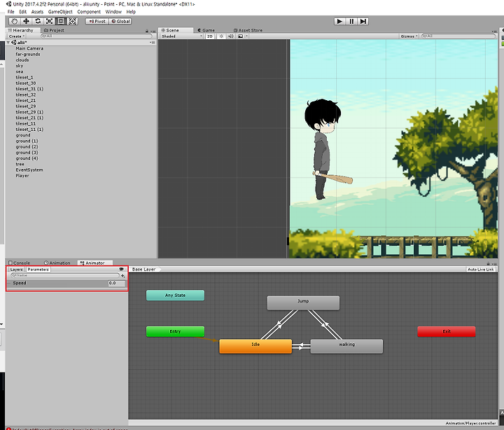Toggle Pivot handle position mode
Image resolution: width=504 pixels, height=430 pixels.
pos(97,21)
